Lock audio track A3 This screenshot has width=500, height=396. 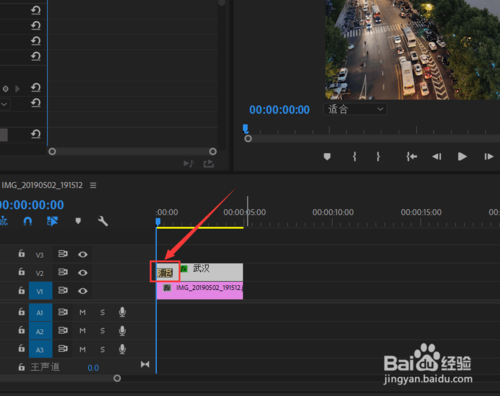coord(21,348)
